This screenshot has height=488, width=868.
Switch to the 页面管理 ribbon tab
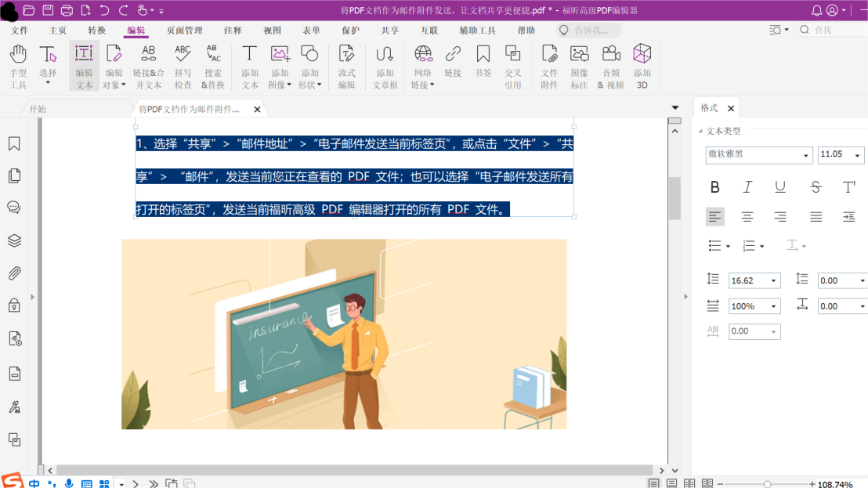pos(184,31)
